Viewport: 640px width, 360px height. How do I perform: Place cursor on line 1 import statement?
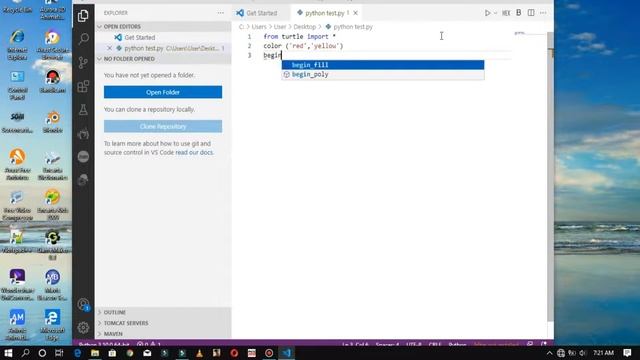click(300, 36)
